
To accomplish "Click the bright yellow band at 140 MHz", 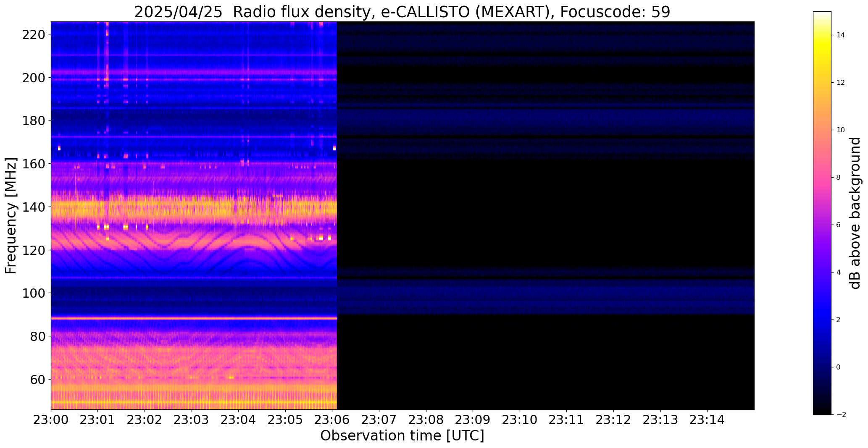I will point(194,208).
